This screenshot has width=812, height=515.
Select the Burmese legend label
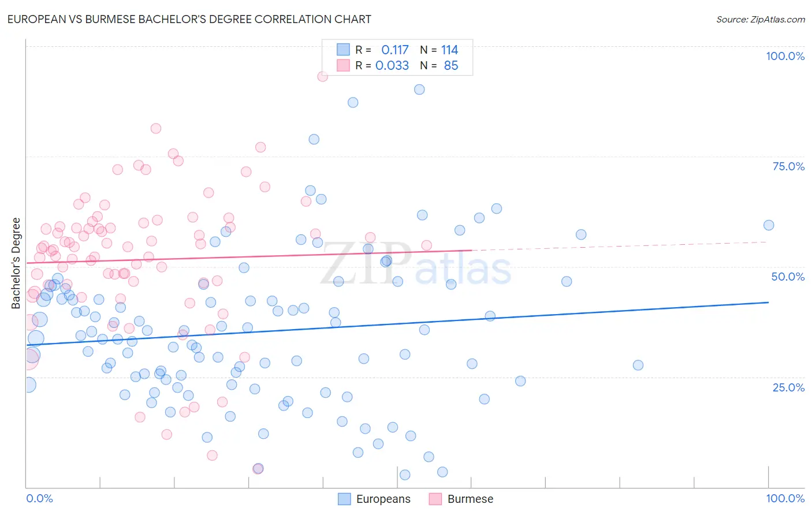click(x=471, y=499)
